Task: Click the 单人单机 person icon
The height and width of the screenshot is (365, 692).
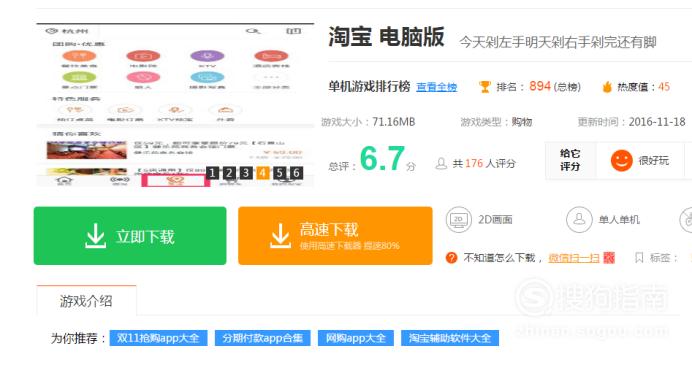Action: click(579, 219)
